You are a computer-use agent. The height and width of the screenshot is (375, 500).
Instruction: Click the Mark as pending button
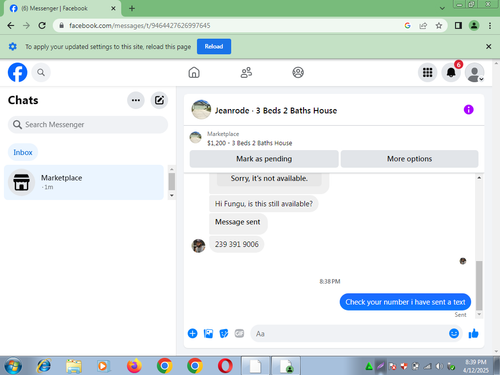264,159
